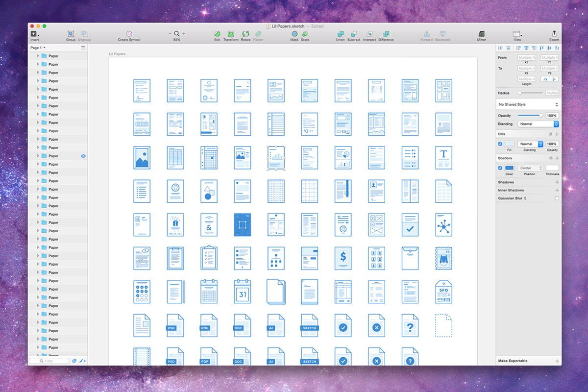Click the layer Opacity 100% field

coord(552,116)
